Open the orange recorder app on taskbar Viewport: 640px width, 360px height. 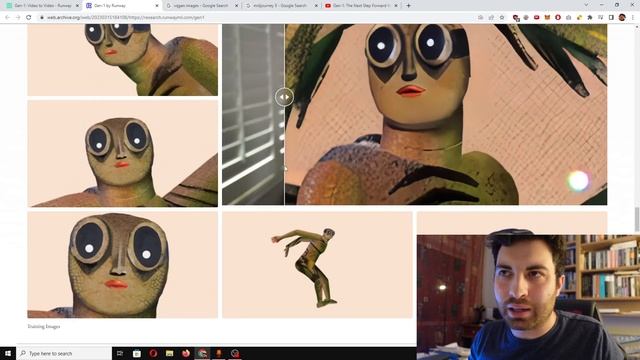pos(218,353)
